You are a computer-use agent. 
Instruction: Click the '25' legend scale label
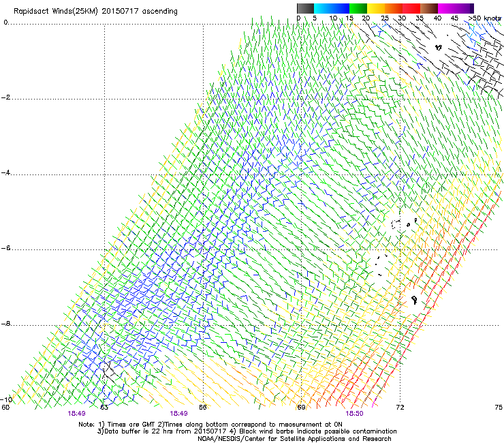[384, 18]
